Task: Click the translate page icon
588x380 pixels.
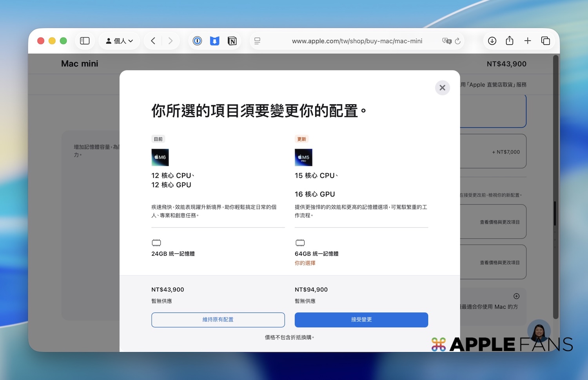Action: click(x=446, y=41)
